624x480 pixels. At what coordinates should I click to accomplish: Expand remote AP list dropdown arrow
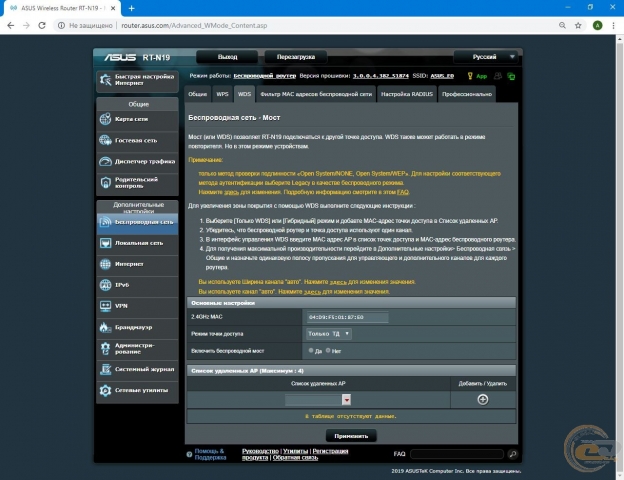[346, 400]
